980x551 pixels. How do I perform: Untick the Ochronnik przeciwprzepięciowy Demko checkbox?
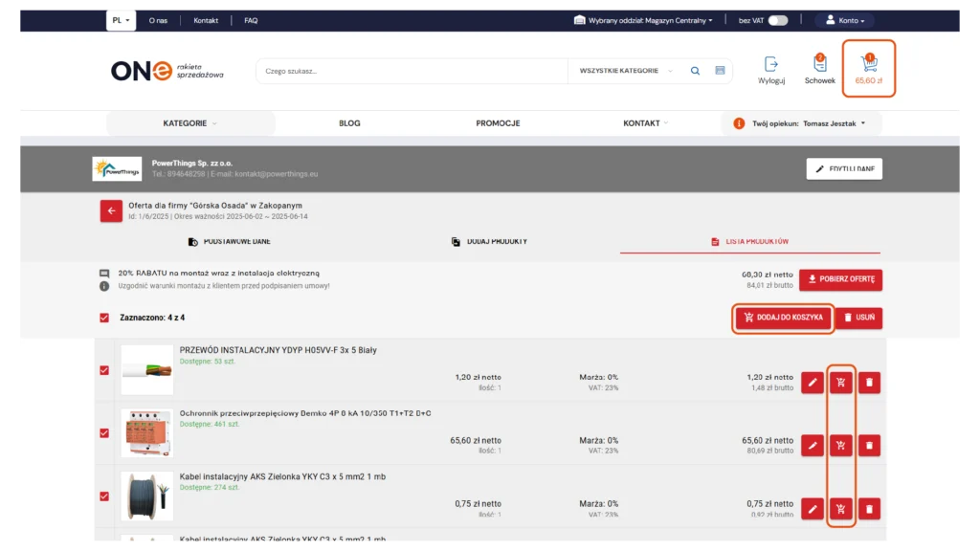(x=104, y=432)
